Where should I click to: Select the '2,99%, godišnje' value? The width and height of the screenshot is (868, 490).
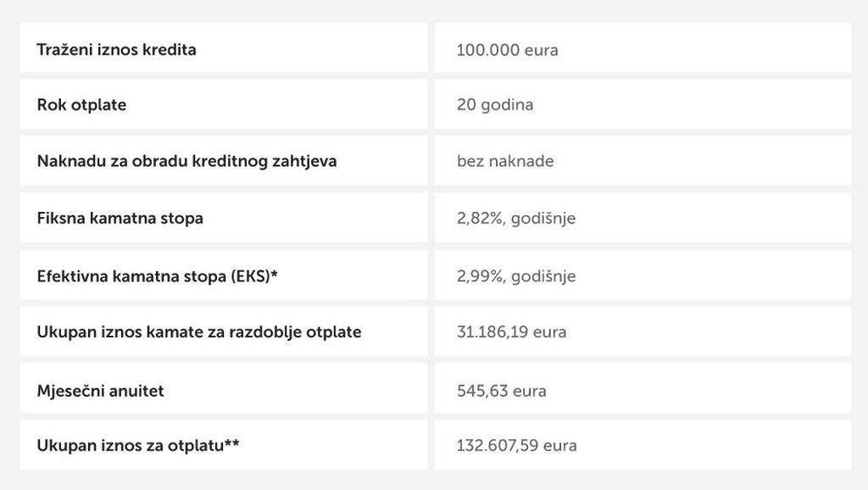point(516,276)
